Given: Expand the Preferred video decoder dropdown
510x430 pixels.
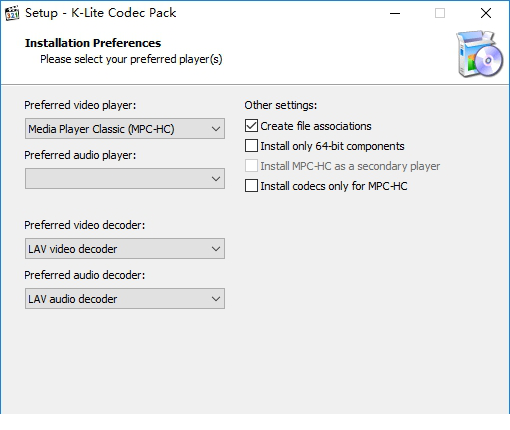Looking at the screenshot, I should (125, 249).
